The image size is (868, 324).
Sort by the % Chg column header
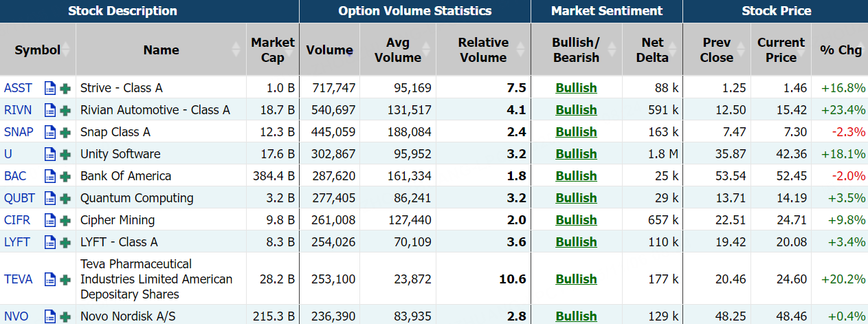click(840, 50)
